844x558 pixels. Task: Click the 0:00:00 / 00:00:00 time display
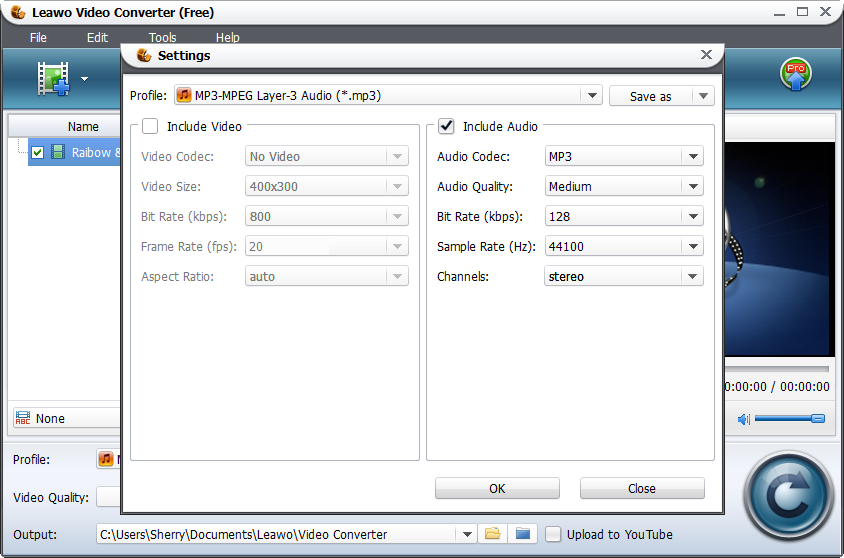coord(777,386)
